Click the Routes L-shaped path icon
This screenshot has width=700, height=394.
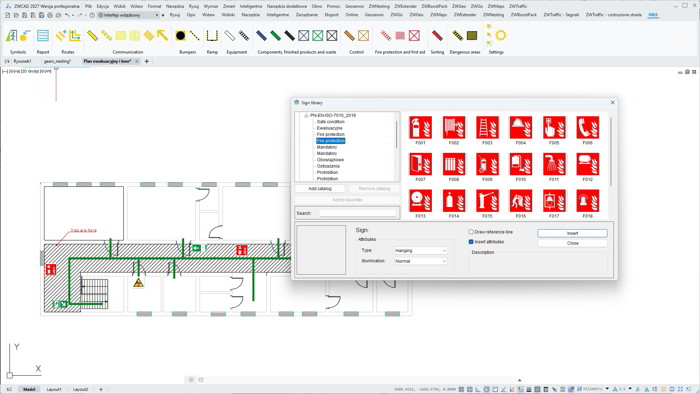(75, 35)
